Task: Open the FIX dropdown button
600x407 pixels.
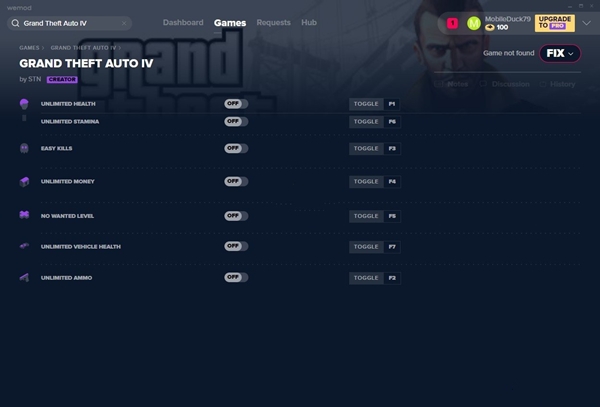Action: tap(560, 53)
